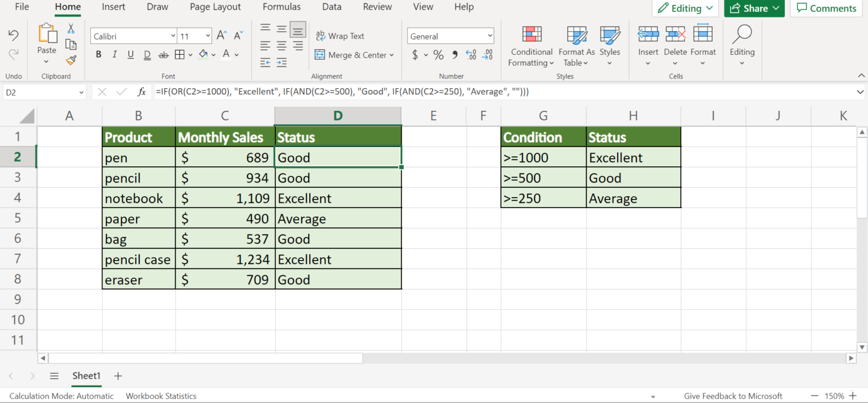Viewport: 868px width, 403px height.
Task: Click the Percent Style icon
Action: (438, 55)
